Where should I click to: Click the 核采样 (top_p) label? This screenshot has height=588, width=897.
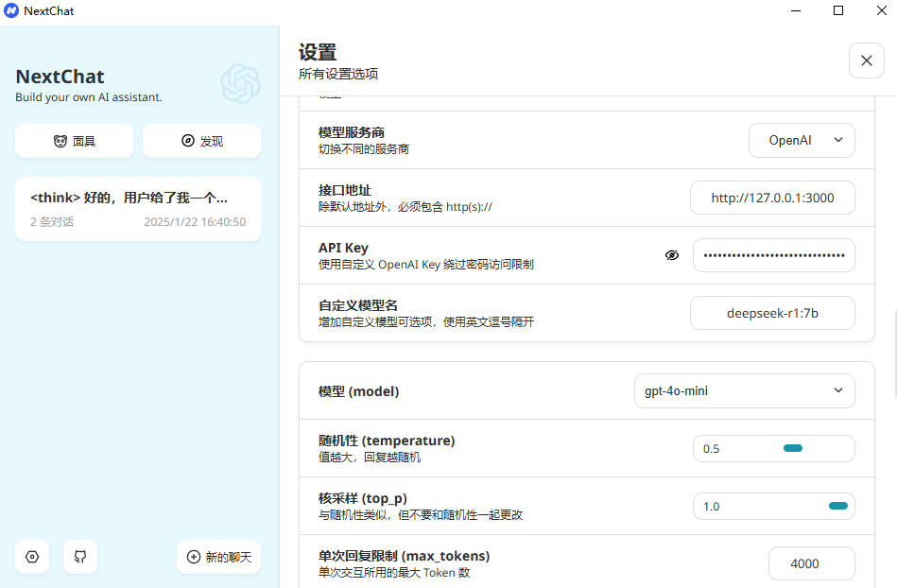point(363,499)
